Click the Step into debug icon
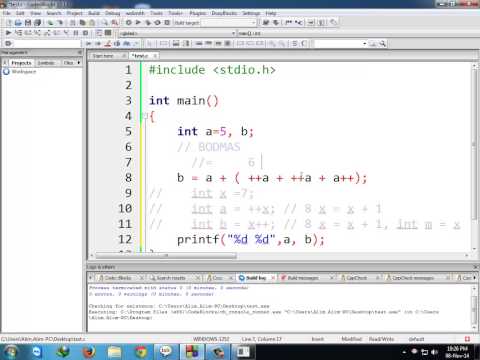 coord(38,33)
